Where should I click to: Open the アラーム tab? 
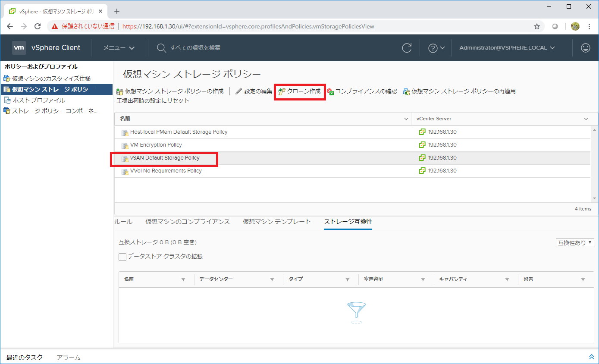69,357
